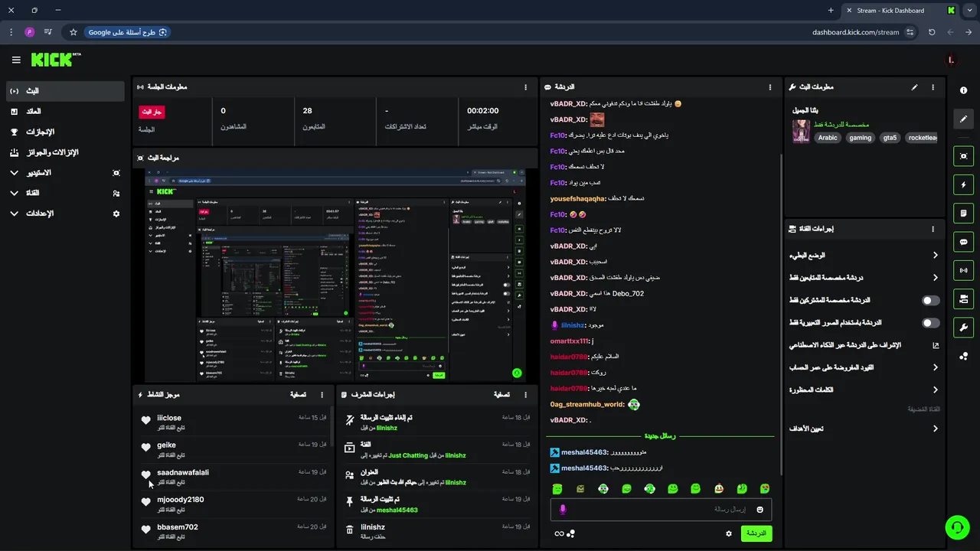Toggle the notes moderator actions widget icon

[x=963, y=213]
